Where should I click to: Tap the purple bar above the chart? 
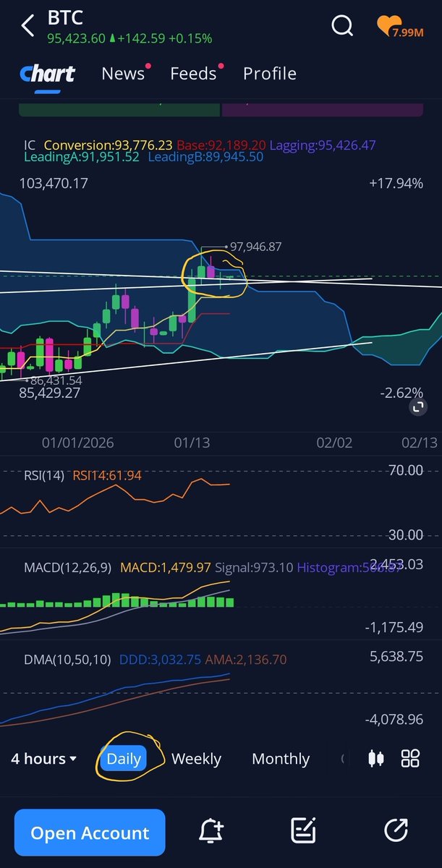[322, 110]
